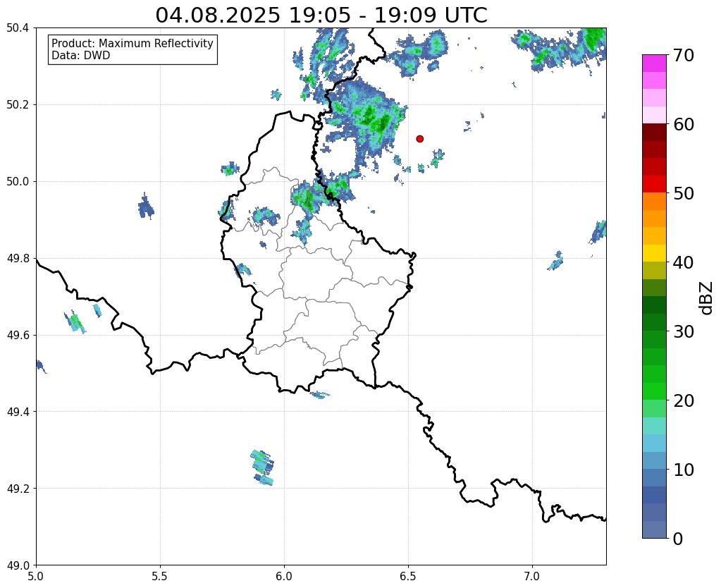Image resolution: width=721 pixels, height=588 pixels.
Task: Click the 6.5 longitude axis label
Action: [x=408, y=576]
